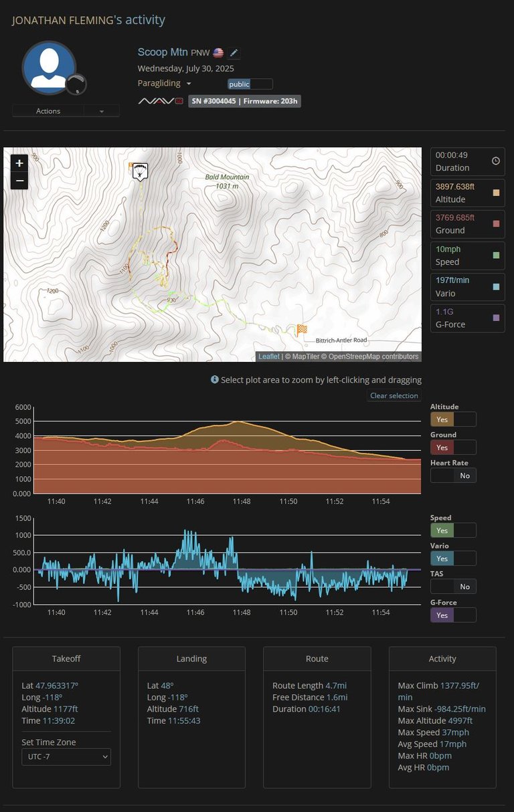Click the SN #3004045 firmware badge
This screenshot has width=514, height=812.
click(244, 101)
